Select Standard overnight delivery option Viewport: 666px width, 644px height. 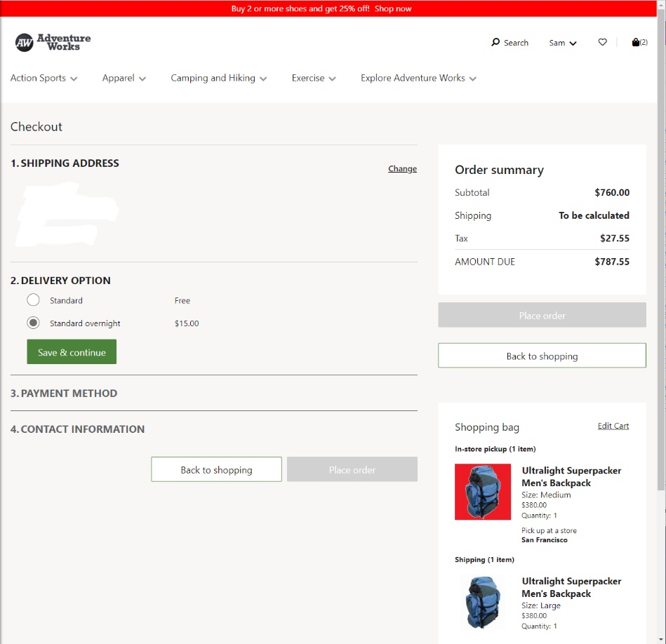pos(33,323)
